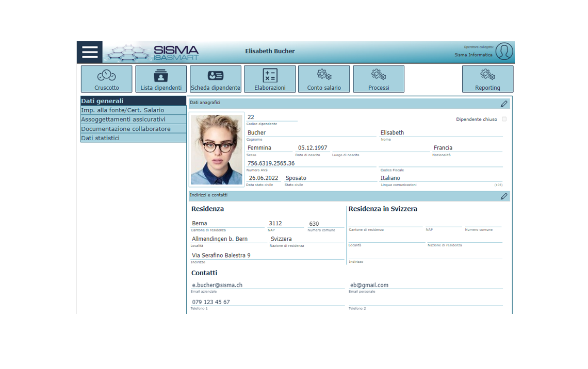Screen dimensions: 588x369
Task: Open Documentazione collaboratore section
Action: tap(133, 129)
